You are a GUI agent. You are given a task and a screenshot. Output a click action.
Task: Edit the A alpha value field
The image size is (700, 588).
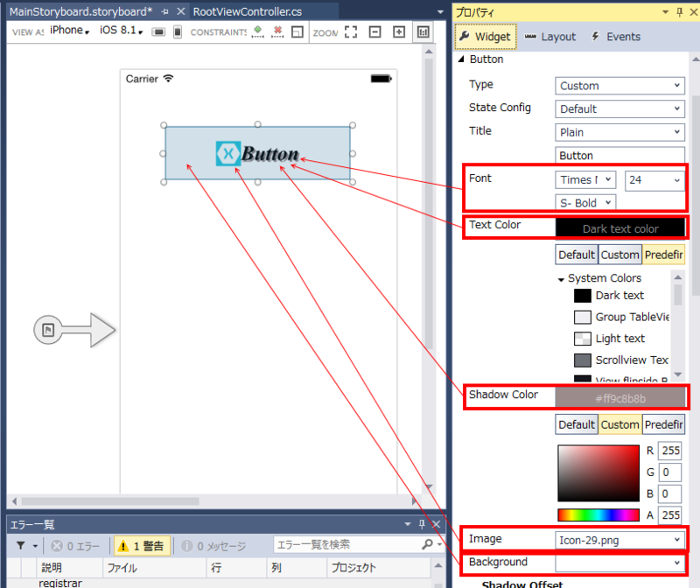point(670,514)
